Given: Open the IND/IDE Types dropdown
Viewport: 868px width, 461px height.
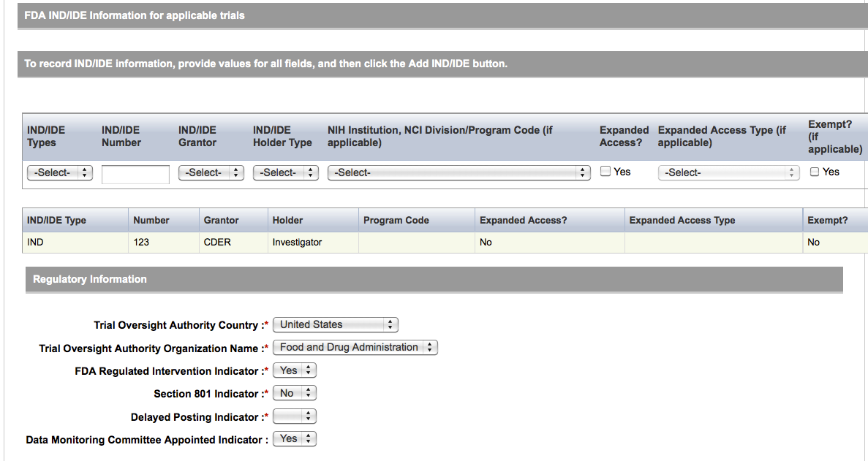Looking at the screenshot, I should tap(60, 172).
